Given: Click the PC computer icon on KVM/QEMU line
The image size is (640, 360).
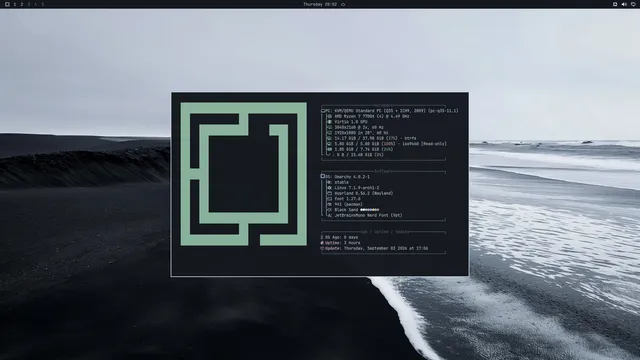Looking at the screenshot, I should click(323, 111).
